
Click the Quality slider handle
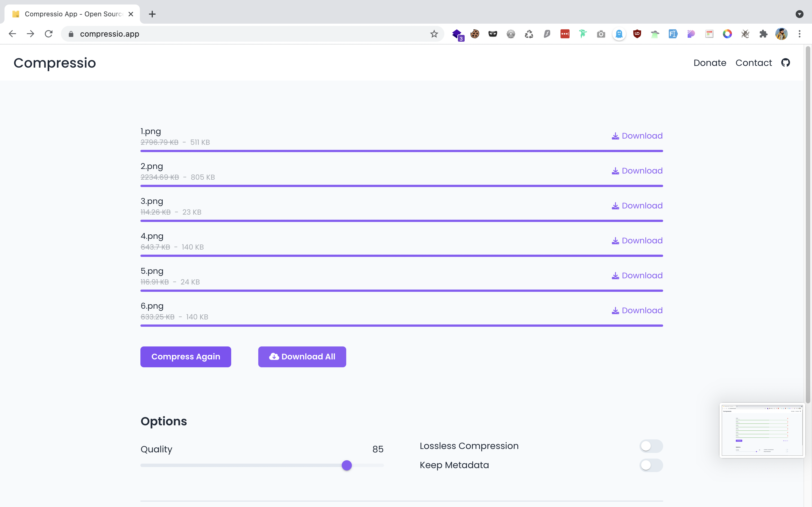347,465
